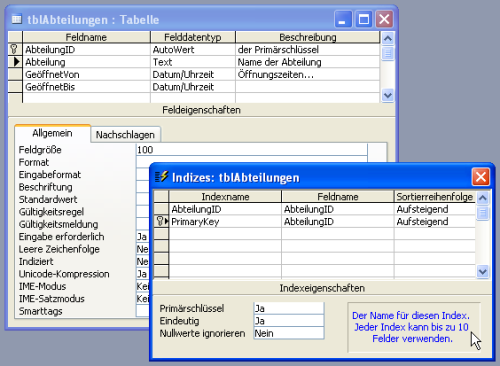Select the row selector of the AbteilungID index row

point(161,209)
